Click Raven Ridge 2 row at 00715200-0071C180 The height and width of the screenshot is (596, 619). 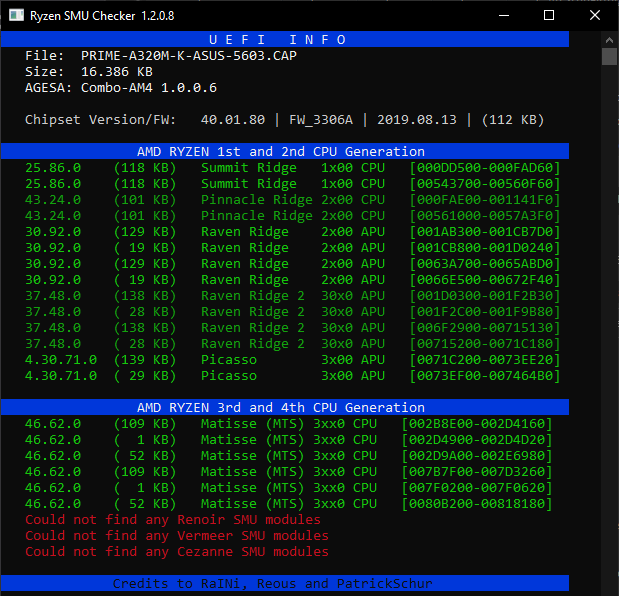[x=293, y=344]
